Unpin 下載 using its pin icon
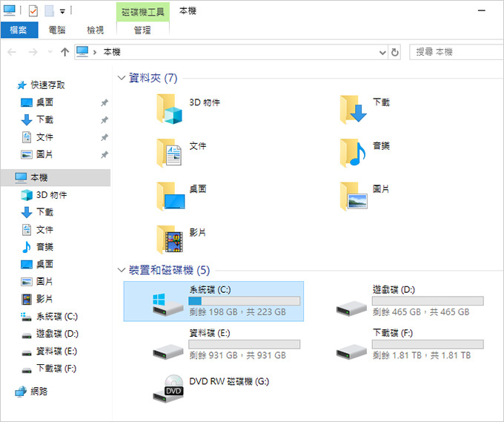The height and width of the screenshot is (422, 504). click(x=105, y=120)
